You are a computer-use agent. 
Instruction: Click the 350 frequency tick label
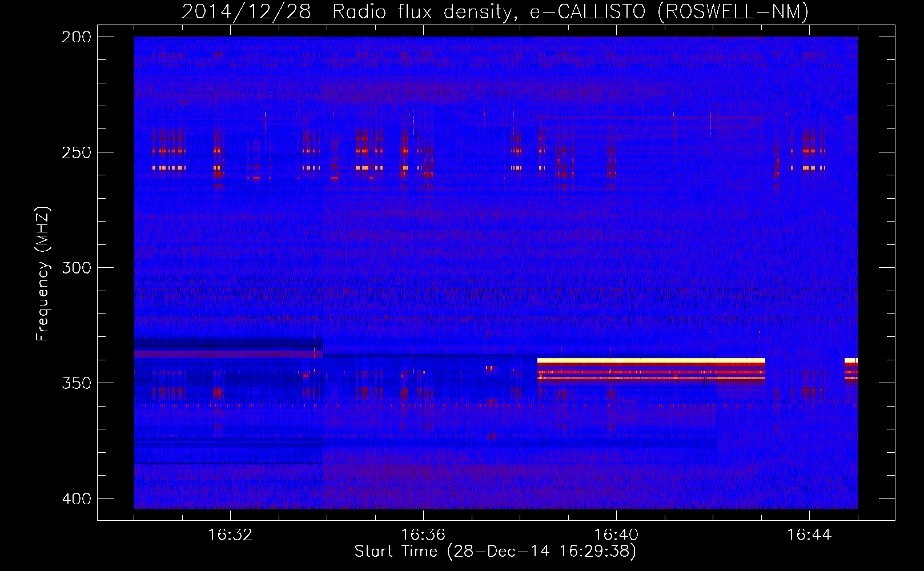pos(77,383)
